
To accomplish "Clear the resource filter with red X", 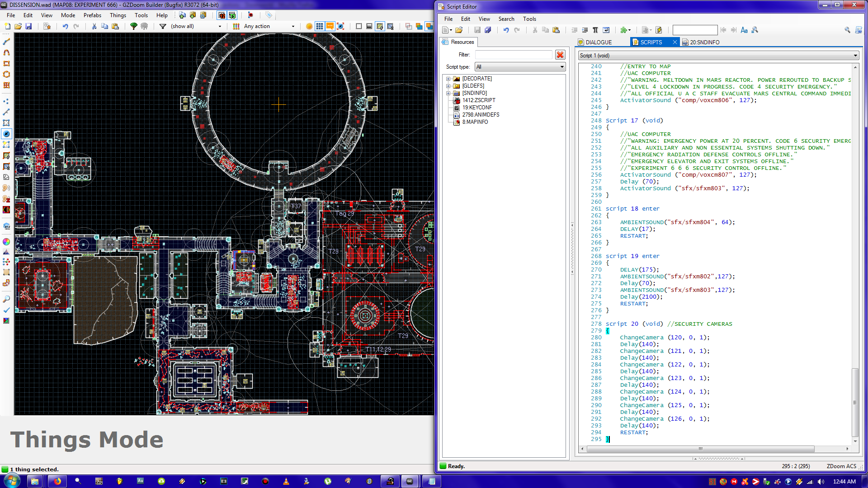I will click(x=560, y=55).
